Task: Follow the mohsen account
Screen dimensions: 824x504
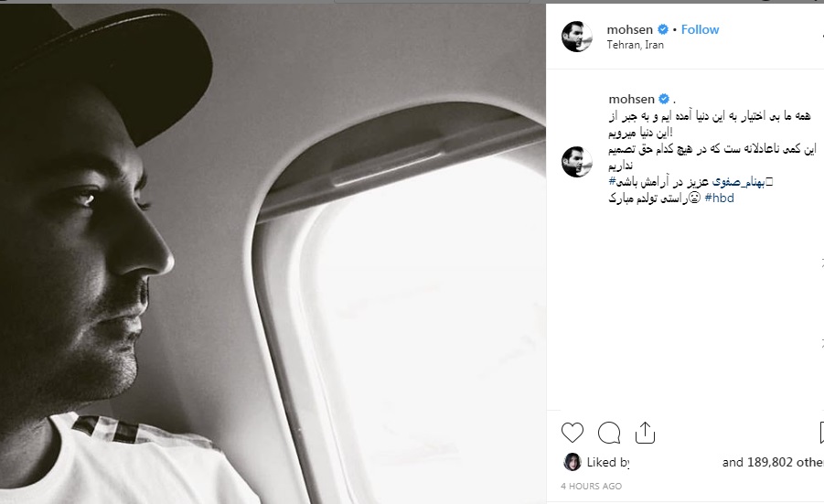Action: pyautogui.click(x=700, y=29)
